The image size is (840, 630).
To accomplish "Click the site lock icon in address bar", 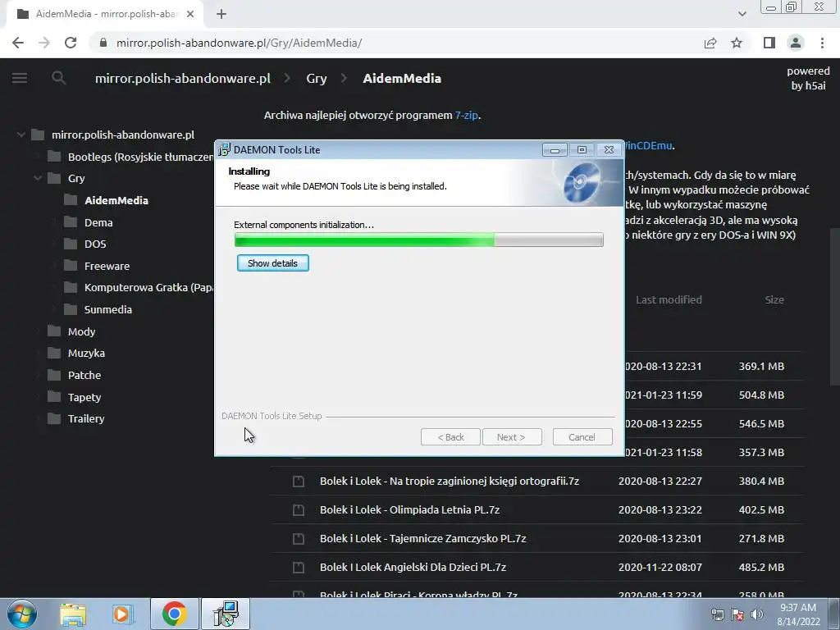I will tap(103, 43).
